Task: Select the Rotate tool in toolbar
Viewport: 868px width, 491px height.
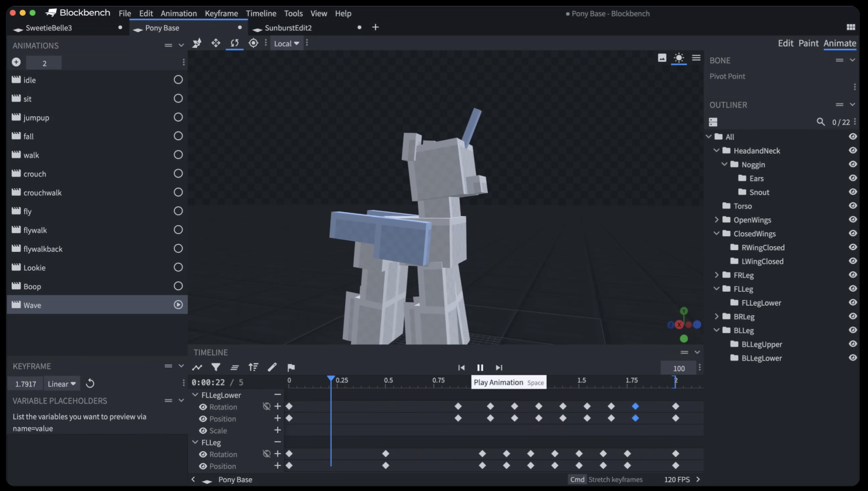Action: click(235, 43)
